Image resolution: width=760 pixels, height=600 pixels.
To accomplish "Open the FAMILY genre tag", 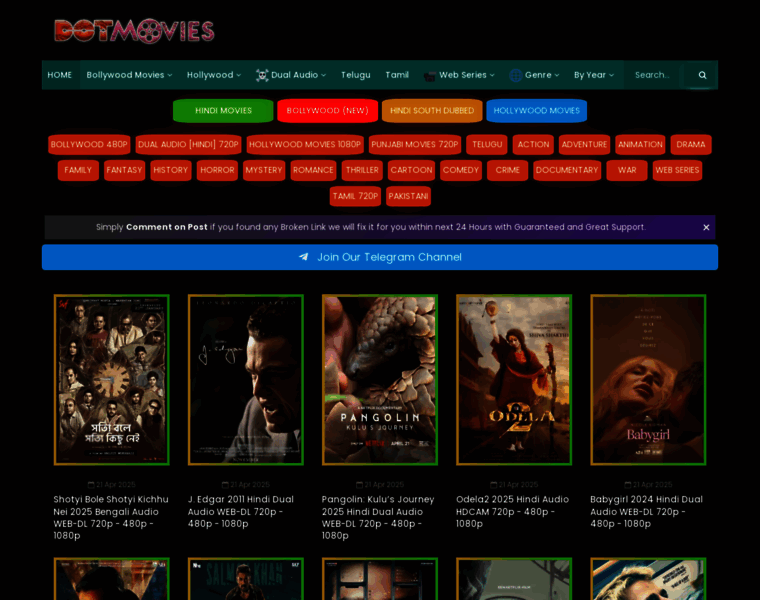I will point(78,170).
